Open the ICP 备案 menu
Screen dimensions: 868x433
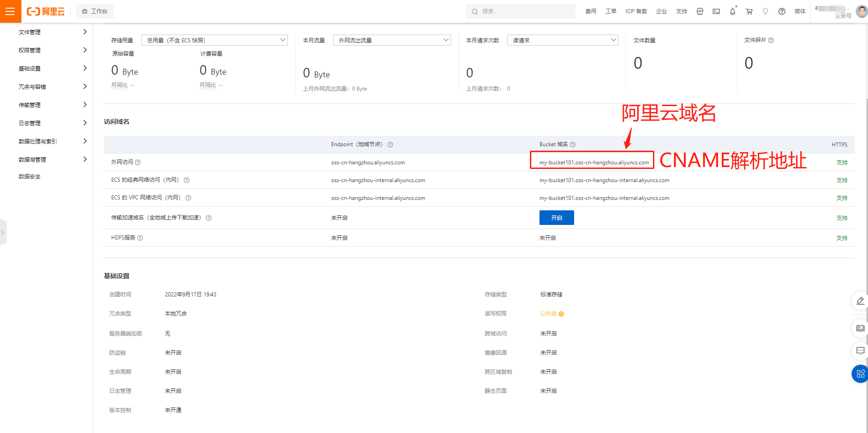[636, 11]
